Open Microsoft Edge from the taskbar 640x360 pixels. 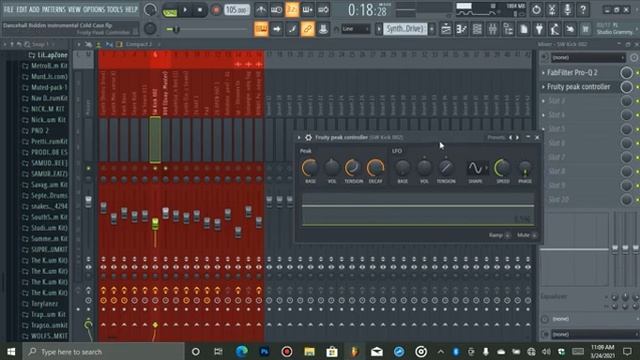click(x=242, y=351)
